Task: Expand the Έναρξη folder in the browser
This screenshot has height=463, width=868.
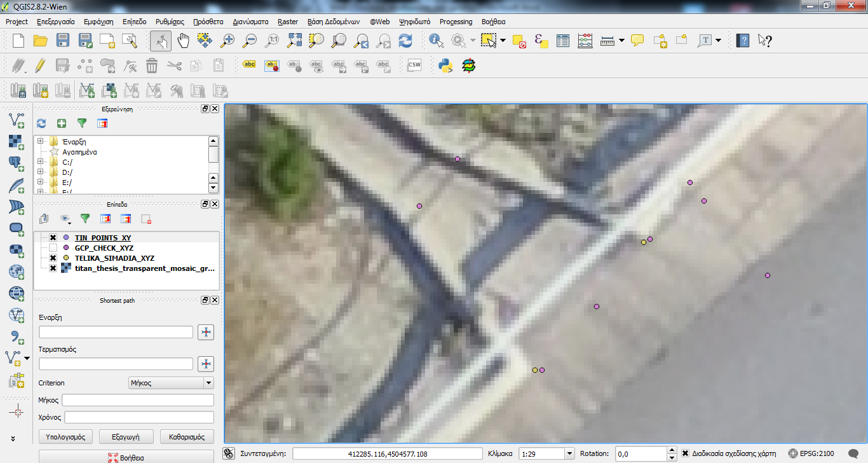Action: tap(40, 141)
